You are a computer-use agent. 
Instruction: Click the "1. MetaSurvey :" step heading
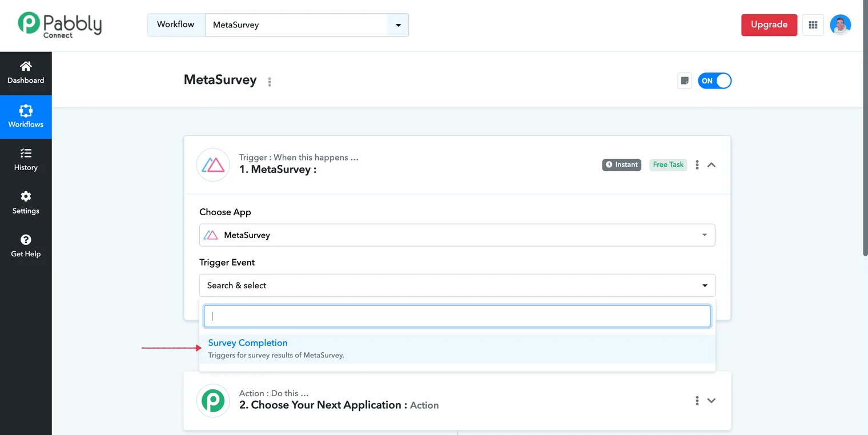pyautogui.click(x=278, y=170)
